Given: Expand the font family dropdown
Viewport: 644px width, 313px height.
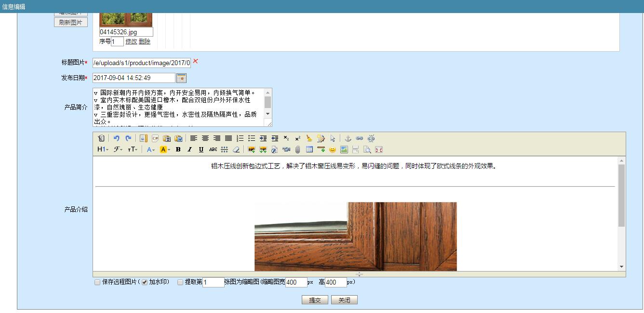Looking at the screenshot, I should (x=118, y=150).
